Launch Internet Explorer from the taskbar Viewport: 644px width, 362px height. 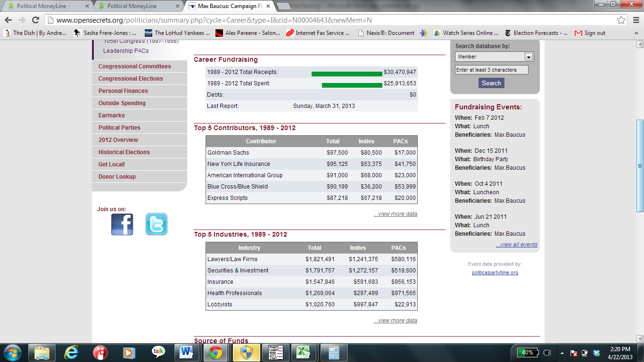coord(71,353)
